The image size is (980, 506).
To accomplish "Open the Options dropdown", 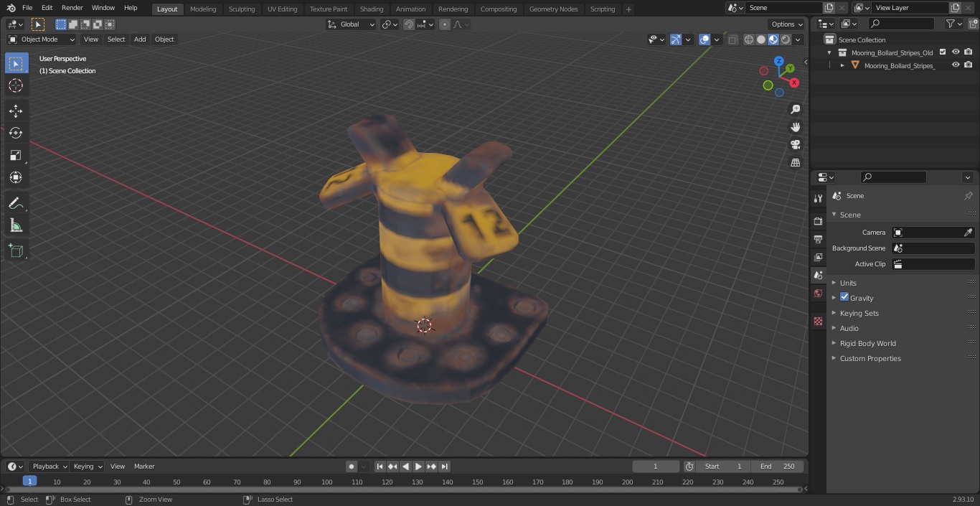I will click(x=787, y=24).
